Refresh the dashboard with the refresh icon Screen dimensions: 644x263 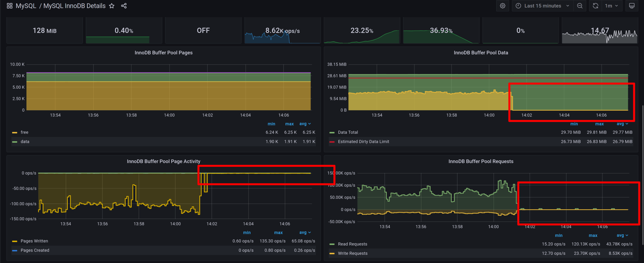point(595,6)
